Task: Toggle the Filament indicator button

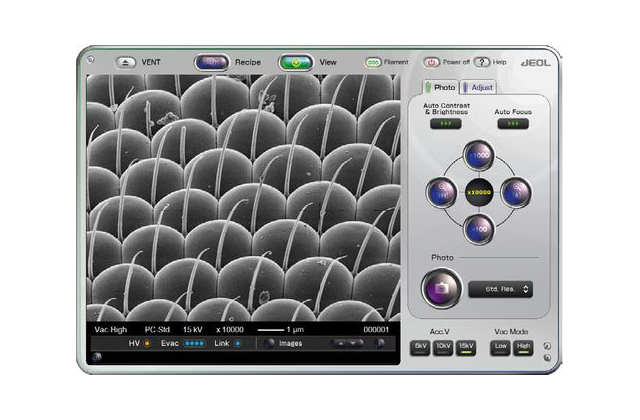Action: 373,62
